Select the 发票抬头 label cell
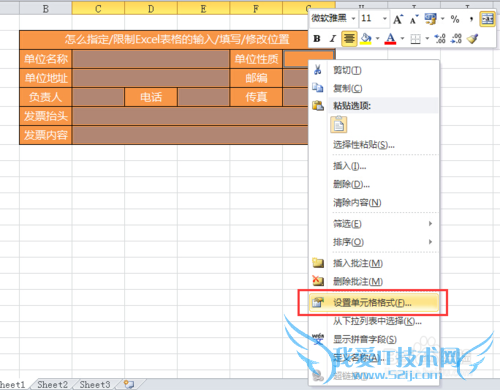The height and width of the screenshot is (390, 500). pos(46,116)
